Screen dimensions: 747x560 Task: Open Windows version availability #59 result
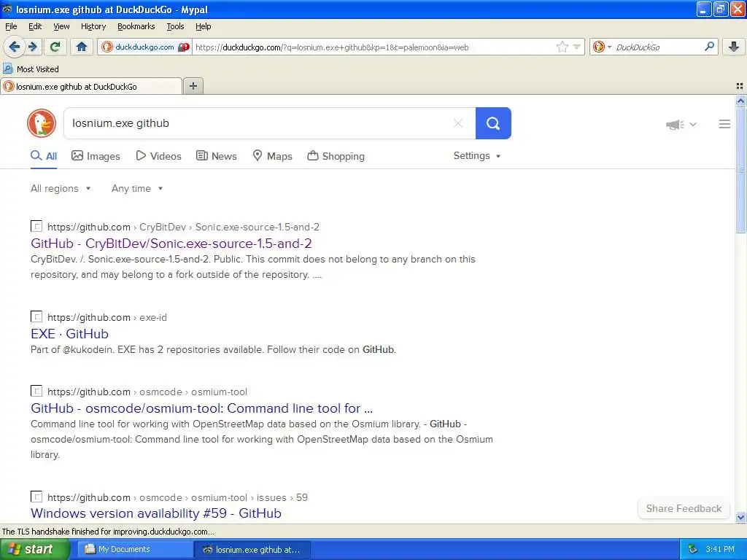(x=156, y=513)
